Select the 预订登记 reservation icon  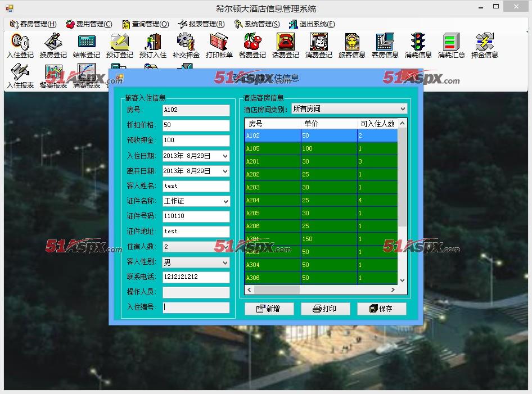[120, 46]
